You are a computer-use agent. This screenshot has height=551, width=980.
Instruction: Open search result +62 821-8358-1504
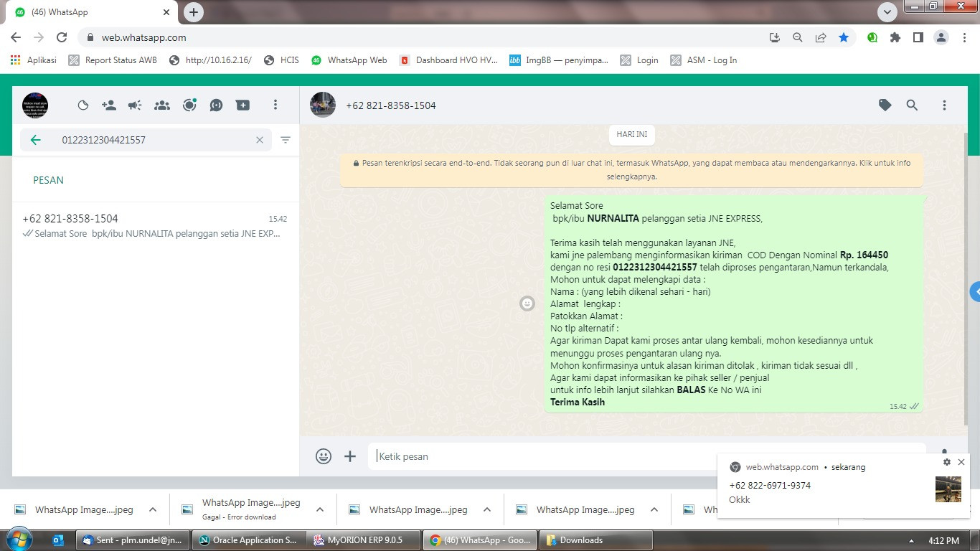tap(155, 226)
